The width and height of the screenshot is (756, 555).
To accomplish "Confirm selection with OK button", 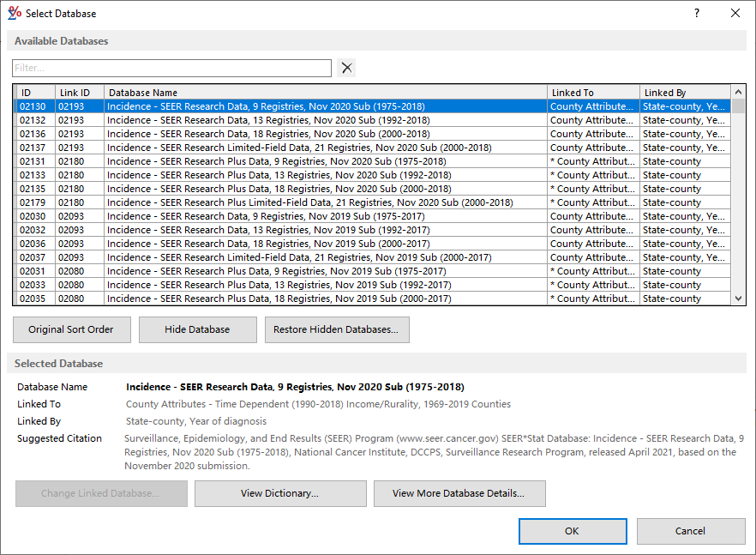I will click(x=572, y=531).
